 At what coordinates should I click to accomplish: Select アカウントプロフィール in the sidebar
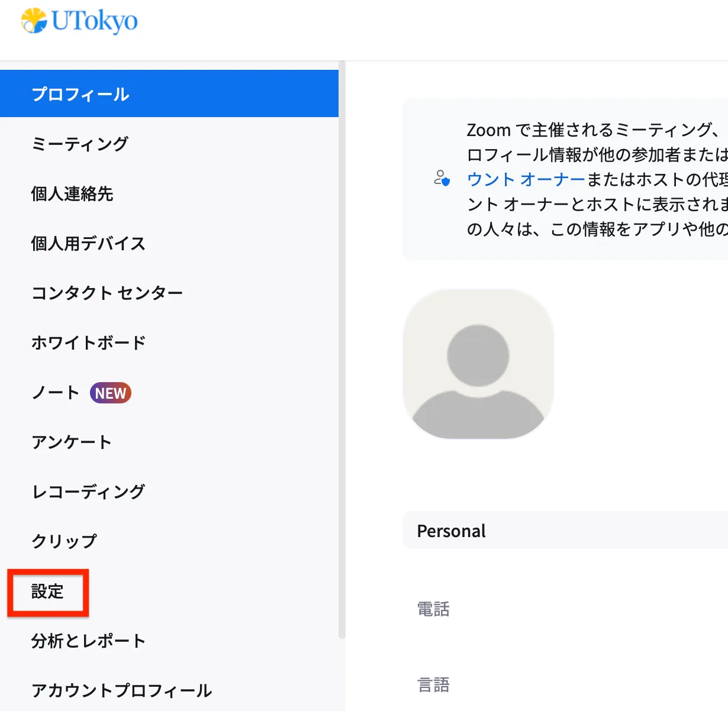pyautogui.click(x=121, y=690)
